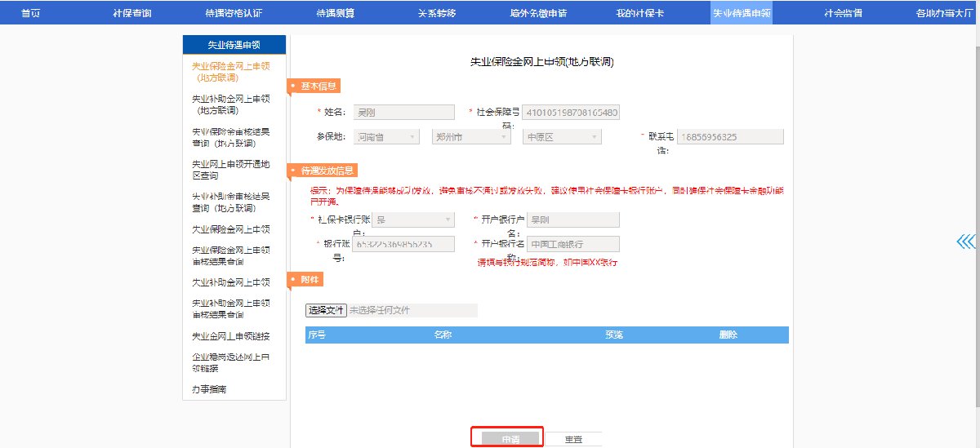Open the 河南省 province dropdown

pos(387,137)
